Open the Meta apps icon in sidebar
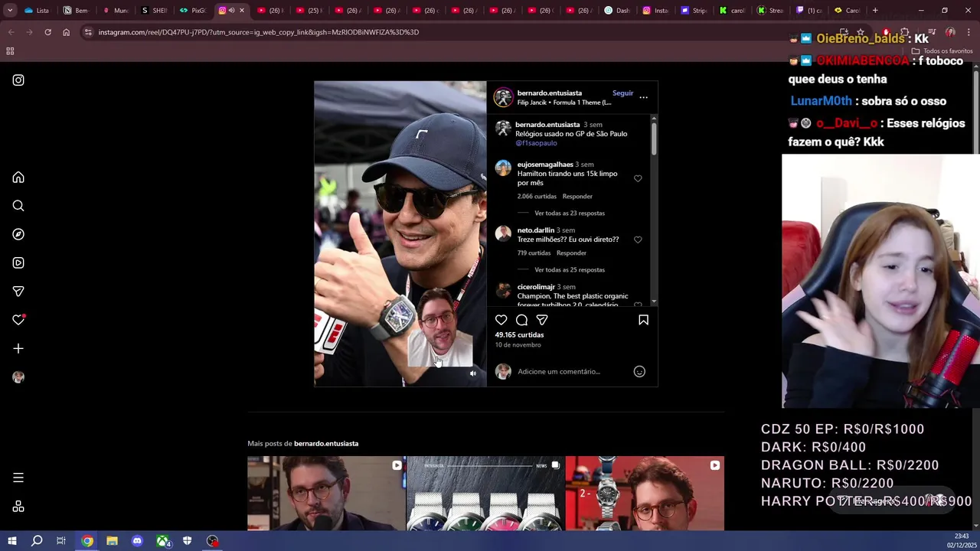The image size is (980, 551). 18,507
